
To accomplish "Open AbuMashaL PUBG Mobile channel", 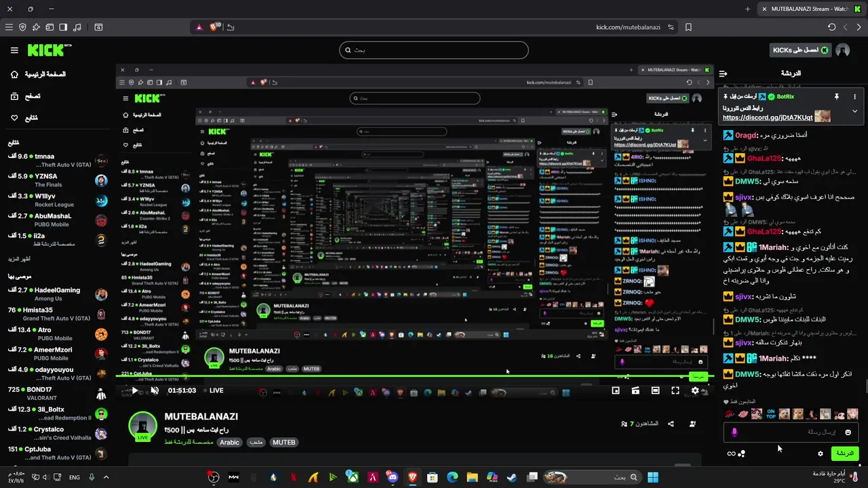I will coord(58,220).
